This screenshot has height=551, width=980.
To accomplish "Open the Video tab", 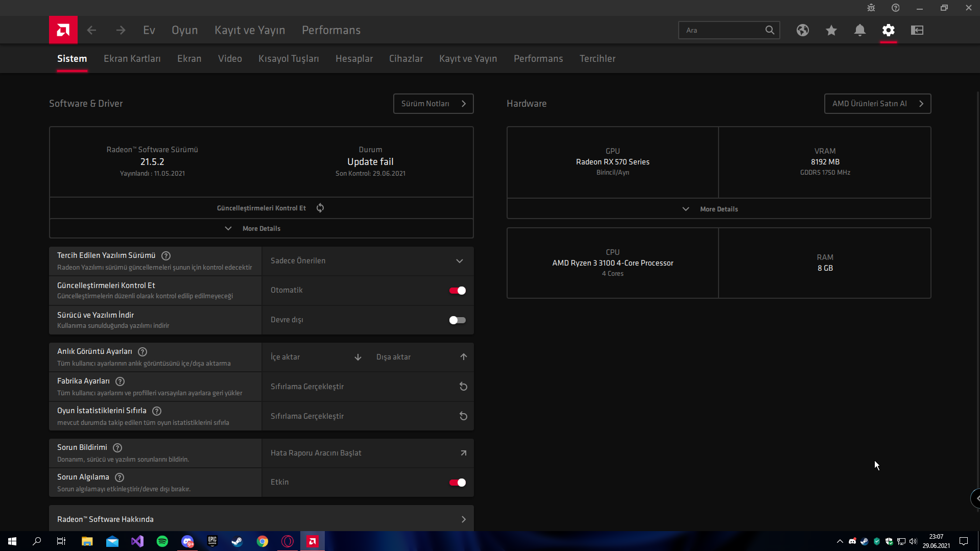I will 230,59.
